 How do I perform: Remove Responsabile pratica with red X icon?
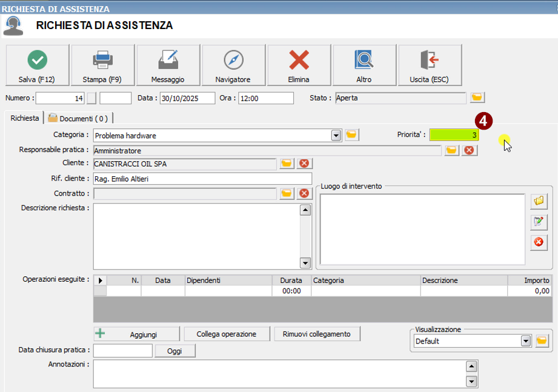[468, 150]
